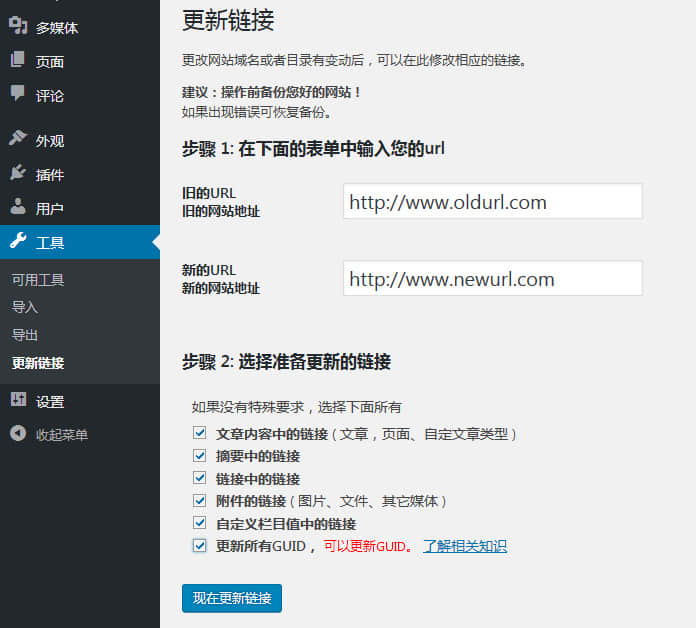Viewport: 696px width, 628px height.
Task: Click the 更新链接 page heading
Action: point(228,20)
